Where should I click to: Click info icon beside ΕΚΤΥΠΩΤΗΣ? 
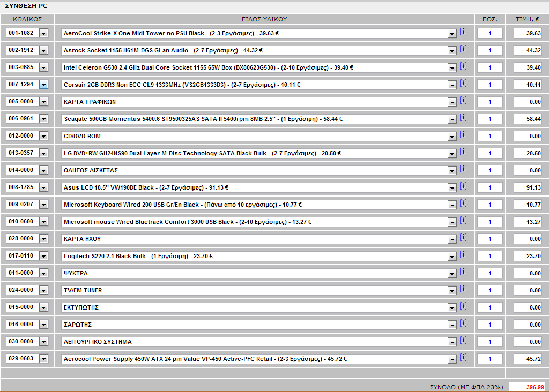coord(463,306)
